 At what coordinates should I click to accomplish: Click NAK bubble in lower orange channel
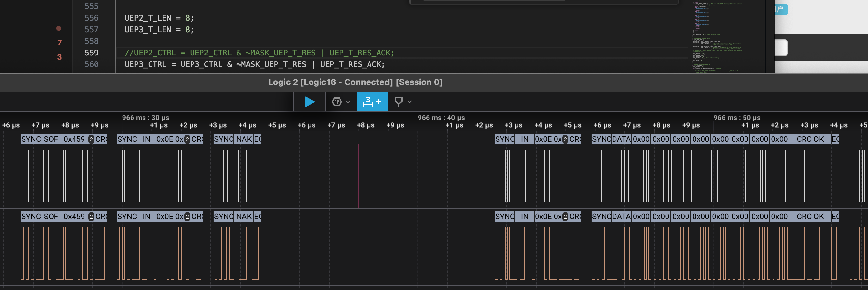(x=244, y=217)
